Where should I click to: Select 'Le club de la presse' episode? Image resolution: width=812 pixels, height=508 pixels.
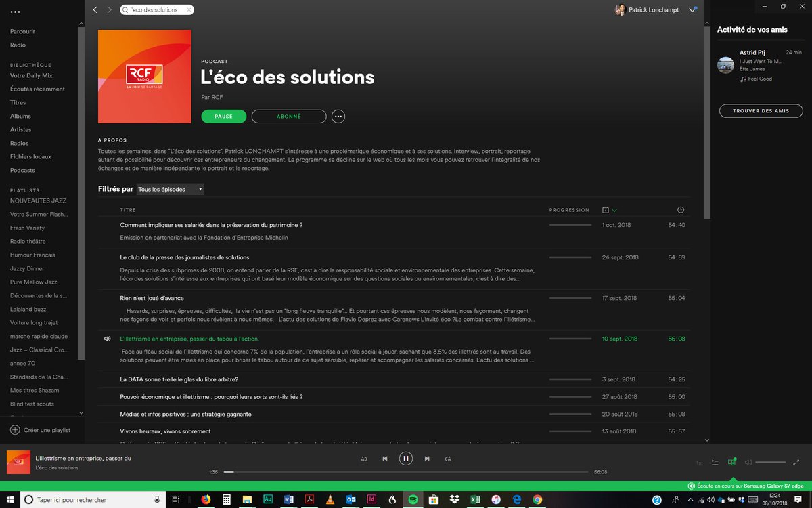tap(185, 257)
